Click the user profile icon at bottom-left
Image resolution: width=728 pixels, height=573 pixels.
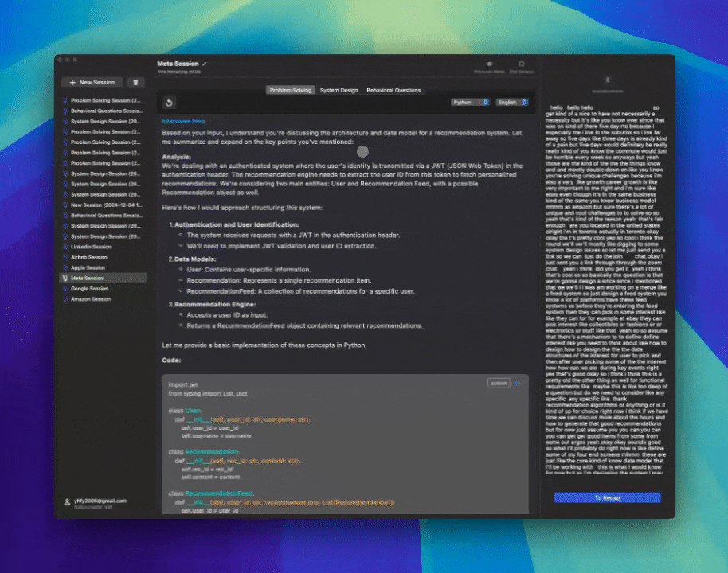pos(65,503)
